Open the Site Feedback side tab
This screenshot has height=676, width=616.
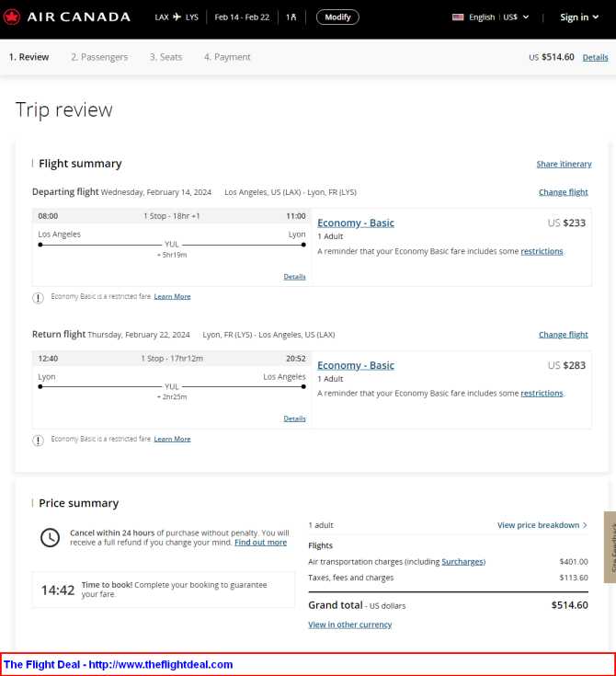tap(610, 546)
